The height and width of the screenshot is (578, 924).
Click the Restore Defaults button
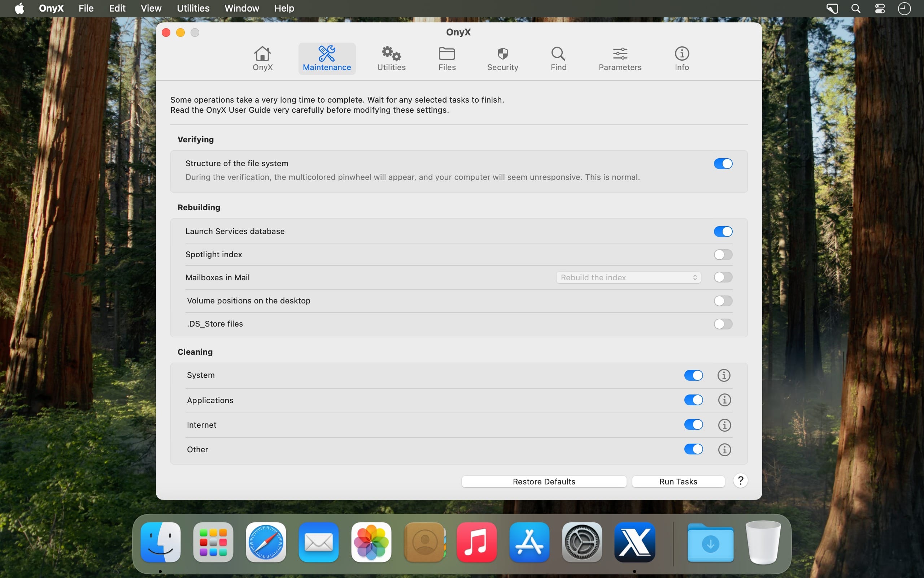(x=544, y=482)
